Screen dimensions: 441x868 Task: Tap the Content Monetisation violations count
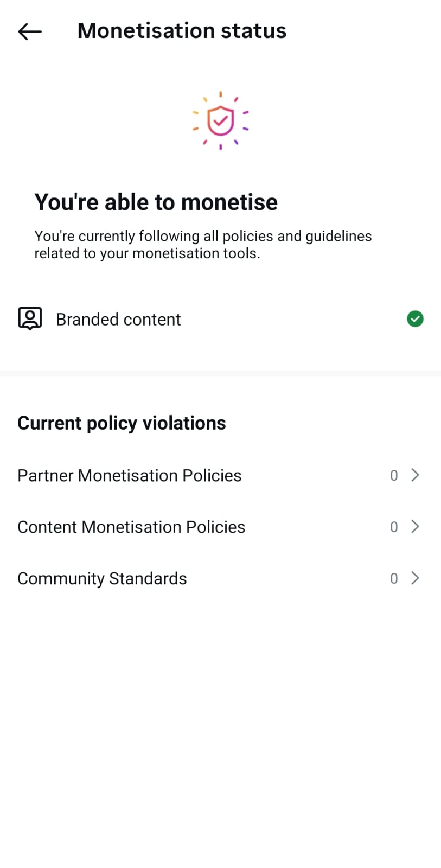[x=394, y=527]
